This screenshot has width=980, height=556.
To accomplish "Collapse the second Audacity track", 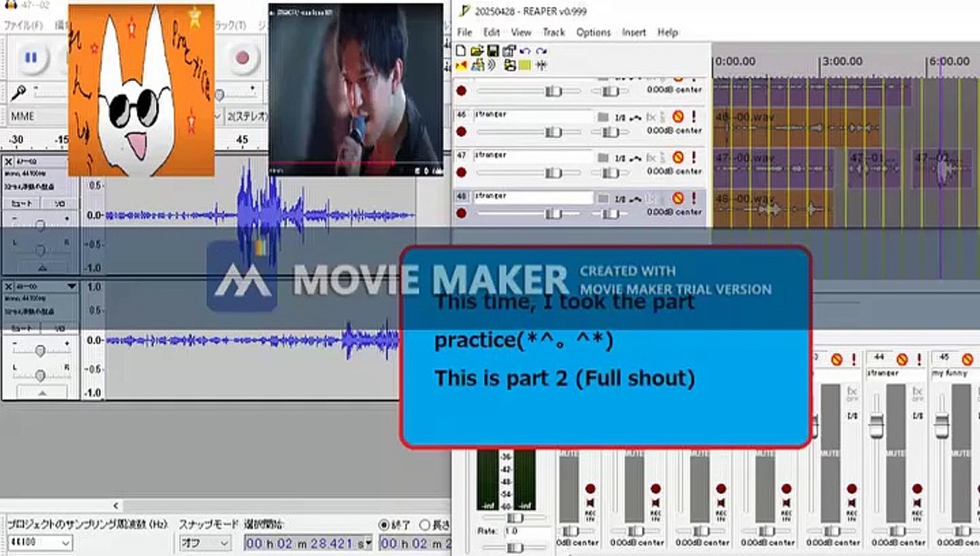I will [x=42, y=393].
